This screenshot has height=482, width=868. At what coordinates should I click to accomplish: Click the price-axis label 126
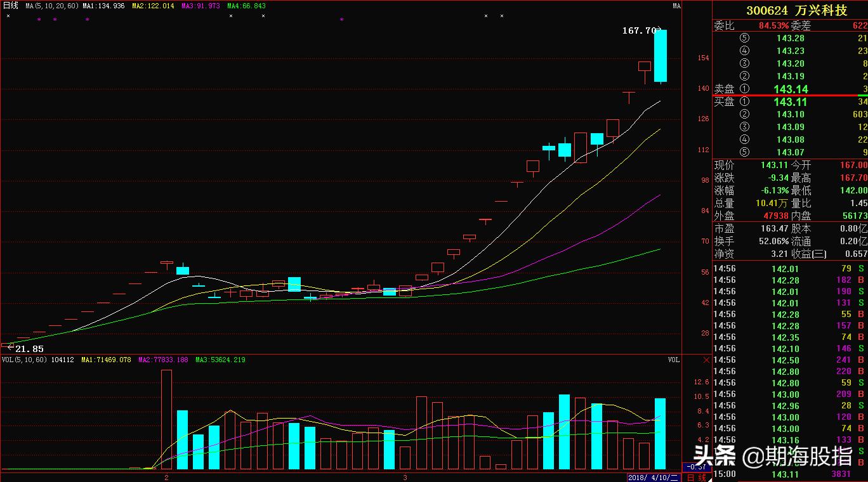[704, 119]
